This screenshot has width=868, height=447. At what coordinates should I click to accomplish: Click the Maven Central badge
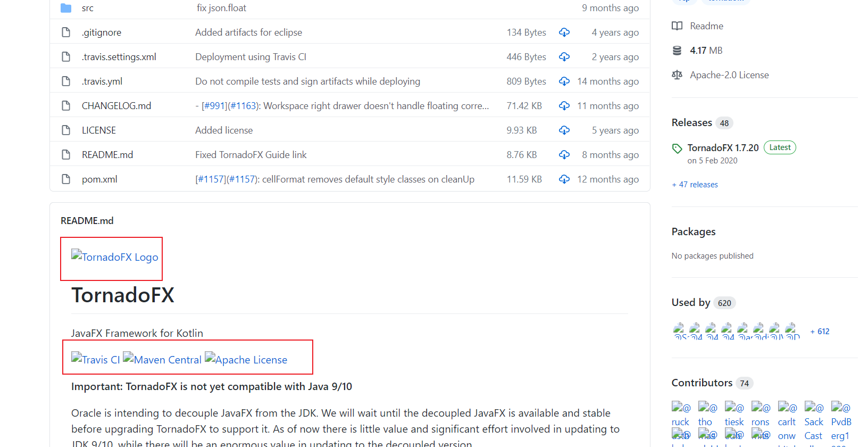162,359
